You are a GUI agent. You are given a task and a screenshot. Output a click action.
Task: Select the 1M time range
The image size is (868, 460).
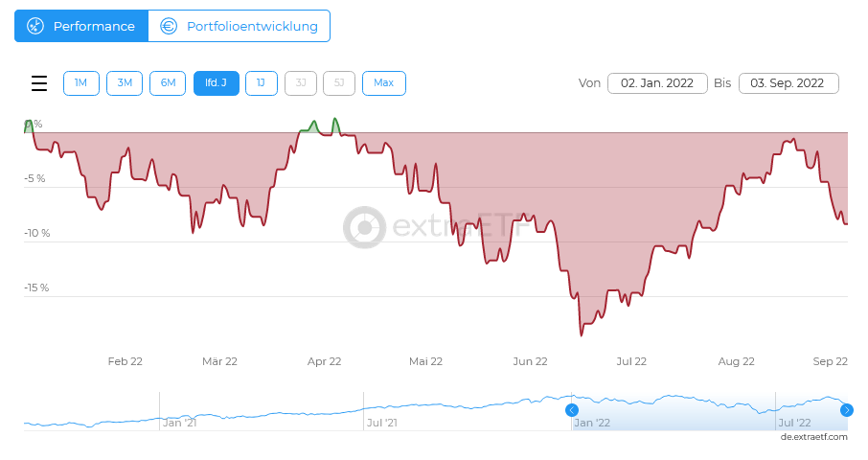point(80,83)
